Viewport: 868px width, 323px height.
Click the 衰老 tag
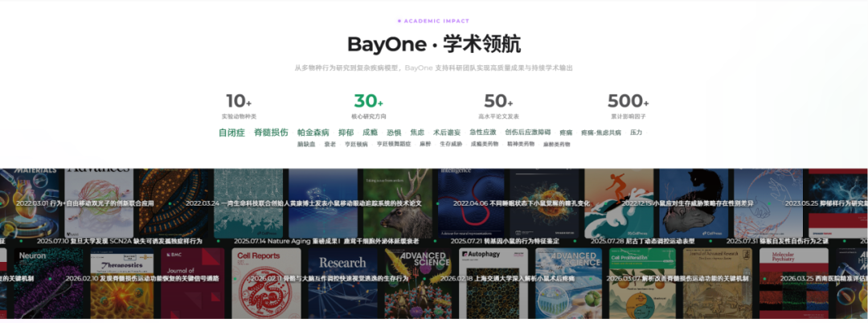[x=330, y=145]
